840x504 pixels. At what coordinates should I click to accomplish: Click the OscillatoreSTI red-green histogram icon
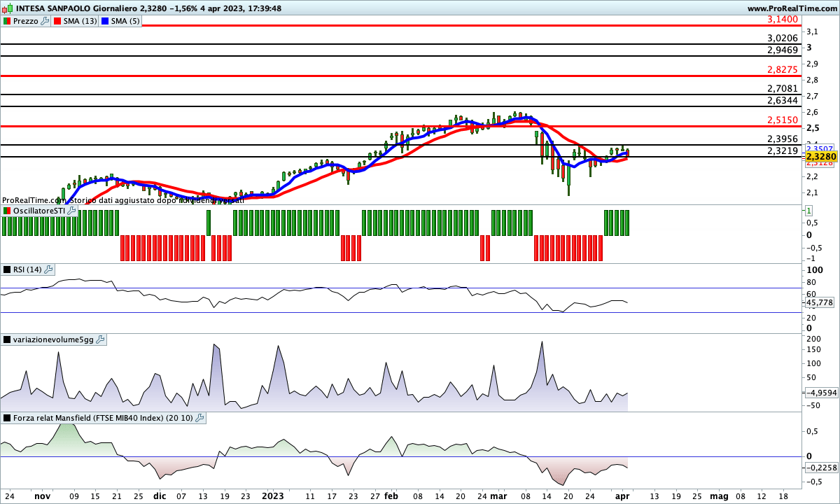7,210
